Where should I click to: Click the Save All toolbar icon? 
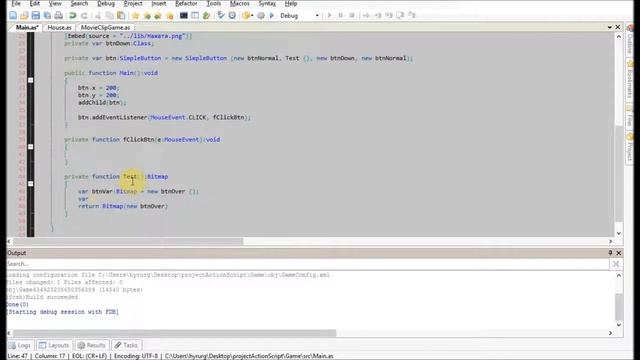click(x=47, y=16)
